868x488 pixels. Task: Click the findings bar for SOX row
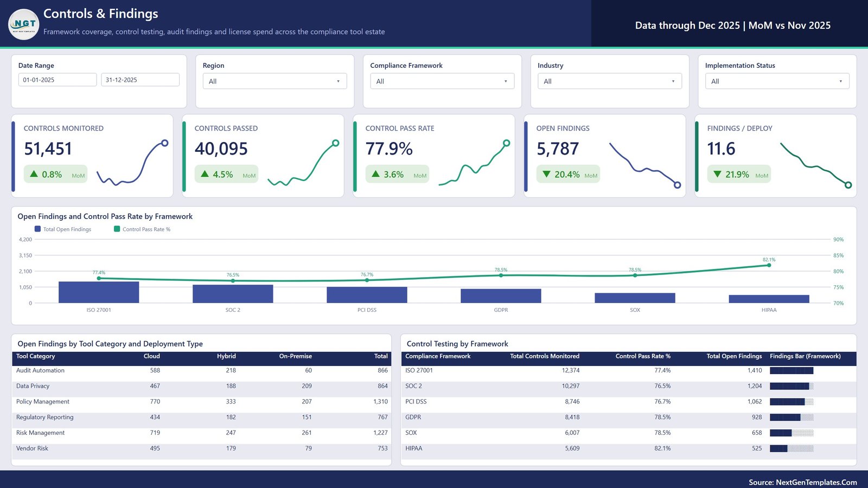click(x=792, y=433)
